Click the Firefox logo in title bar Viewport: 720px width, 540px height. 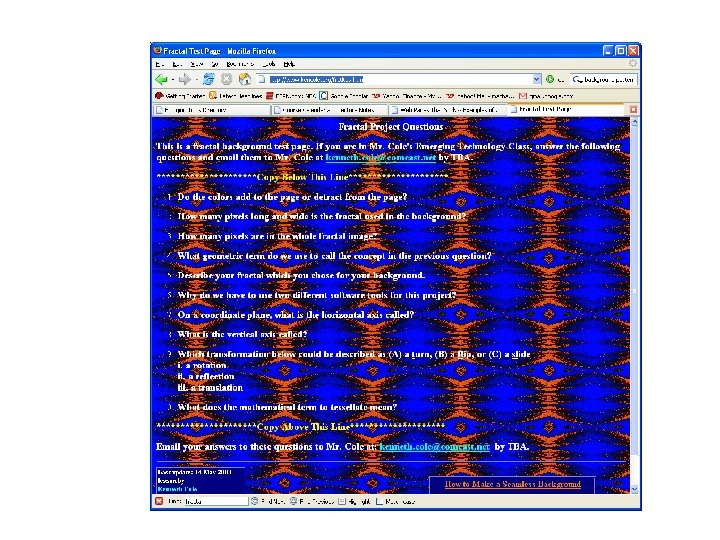(x=158, y=51)
